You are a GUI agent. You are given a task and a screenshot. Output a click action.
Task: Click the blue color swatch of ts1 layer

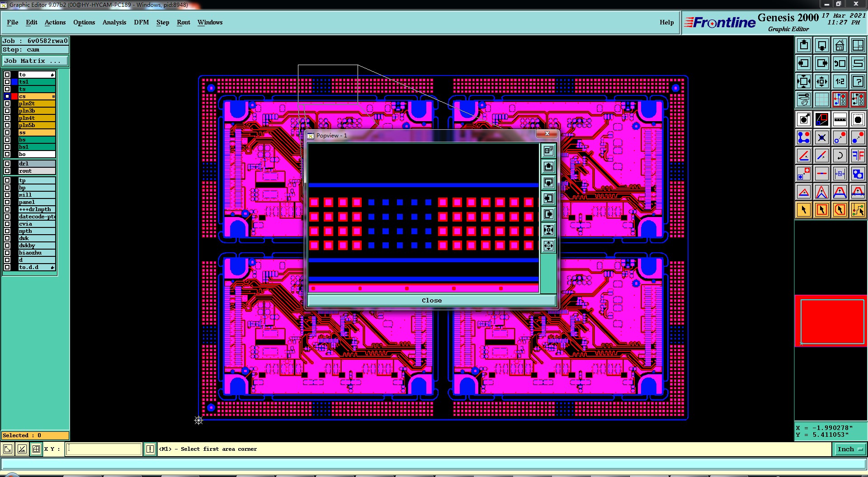click(x=14, y=82)
